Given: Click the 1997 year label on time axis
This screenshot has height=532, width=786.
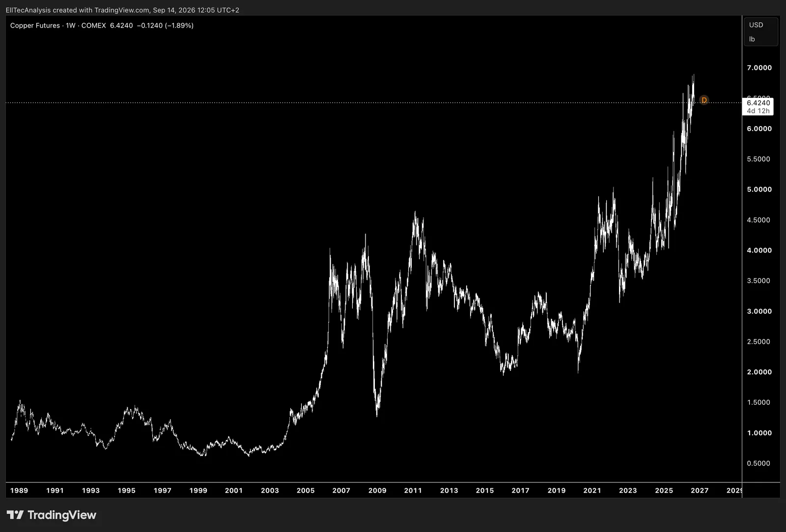Looking at the screenshot, I should pos(163,490).
